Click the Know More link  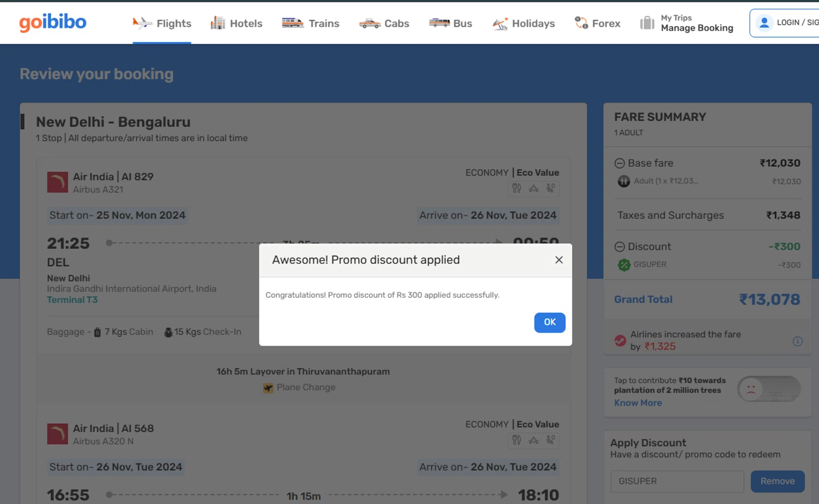click(x=638, y=403)
